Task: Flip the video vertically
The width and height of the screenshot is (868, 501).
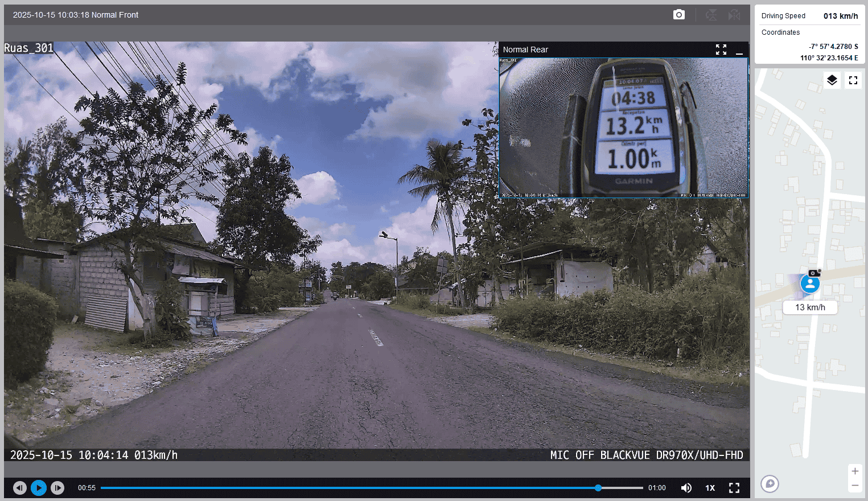Action: [711, 15]
